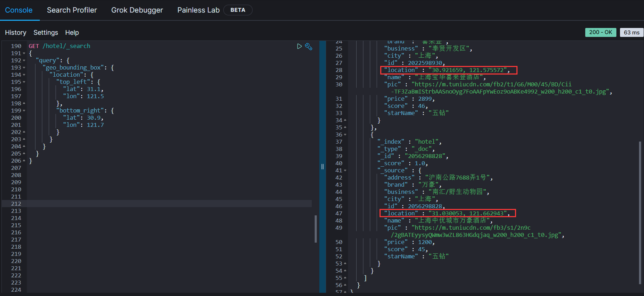
Task: Collapse the "_source" object at output line 41
Action: (345, 171)
